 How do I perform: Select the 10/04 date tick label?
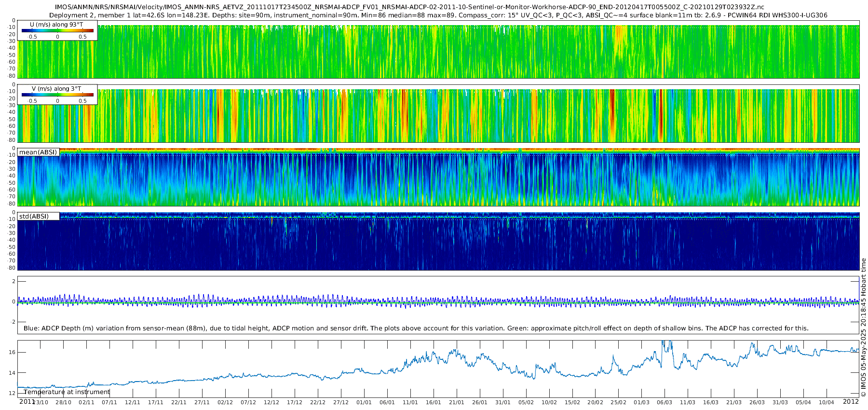[x=826, y=402]
